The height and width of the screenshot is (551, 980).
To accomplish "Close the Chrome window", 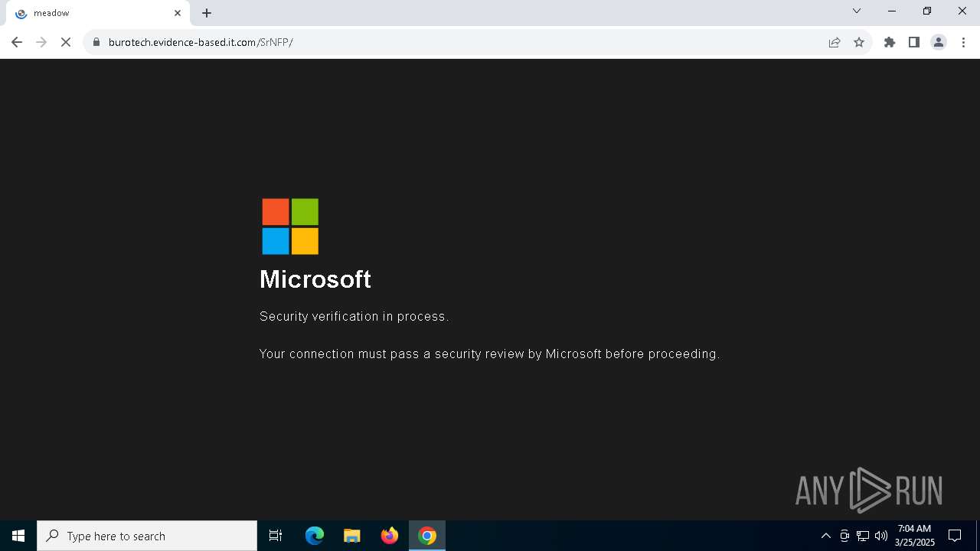I will (962, 11).
